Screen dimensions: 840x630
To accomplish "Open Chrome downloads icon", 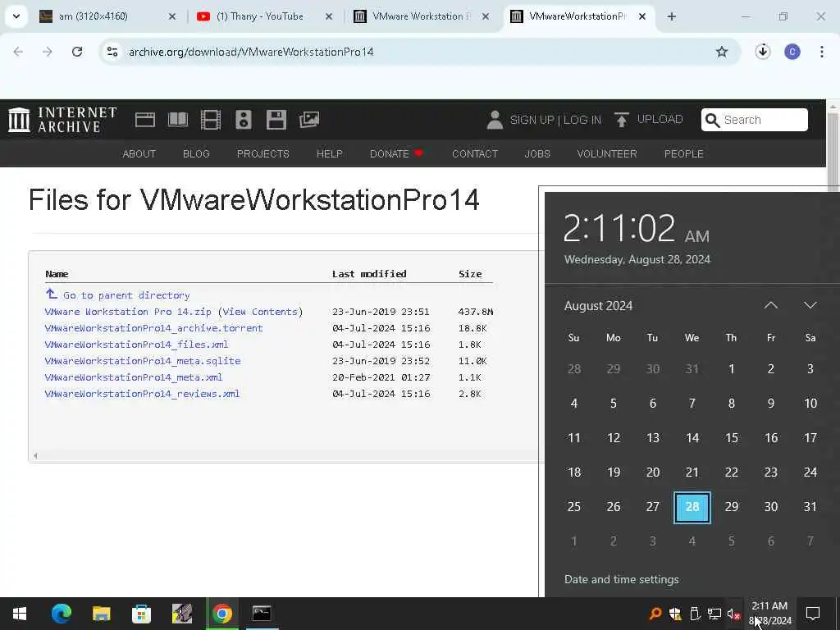I will tap(763, 52).
